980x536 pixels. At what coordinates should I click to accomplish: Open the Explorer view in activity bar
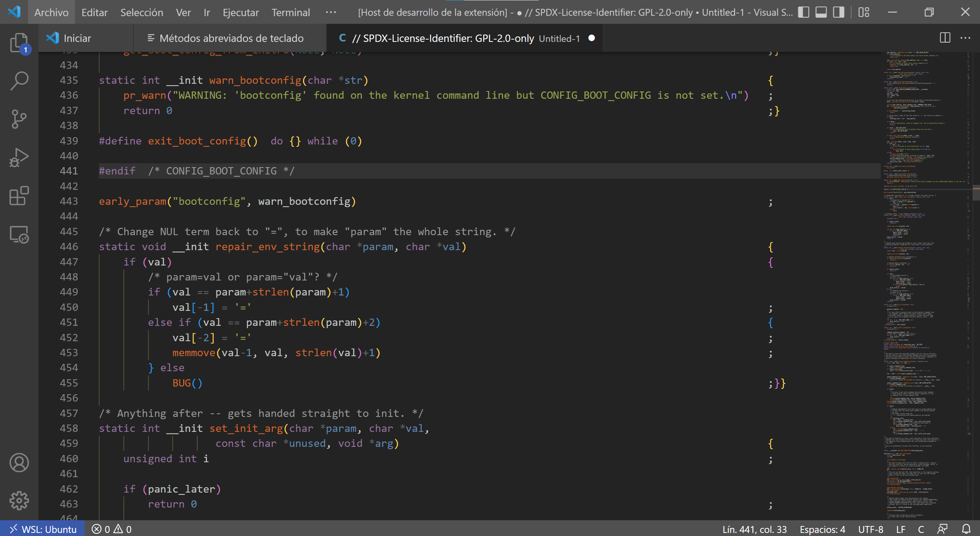(x=19, y=43)
